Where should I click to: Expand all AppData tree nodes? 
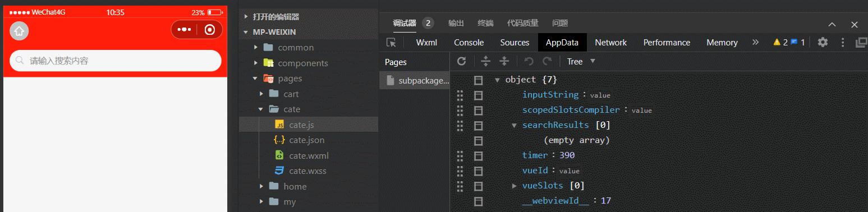[x=486, y=61]
